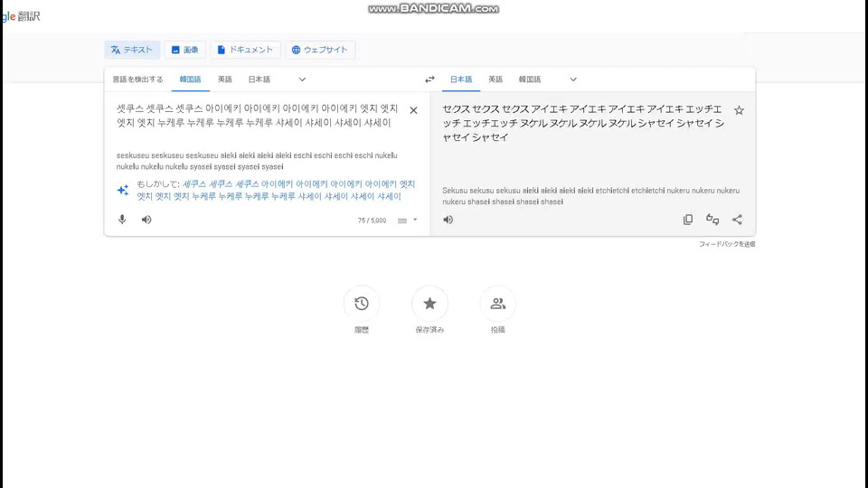This screenshot has width=868, height=488.
Task: Rate this translation icon
Action: (712, 219)
